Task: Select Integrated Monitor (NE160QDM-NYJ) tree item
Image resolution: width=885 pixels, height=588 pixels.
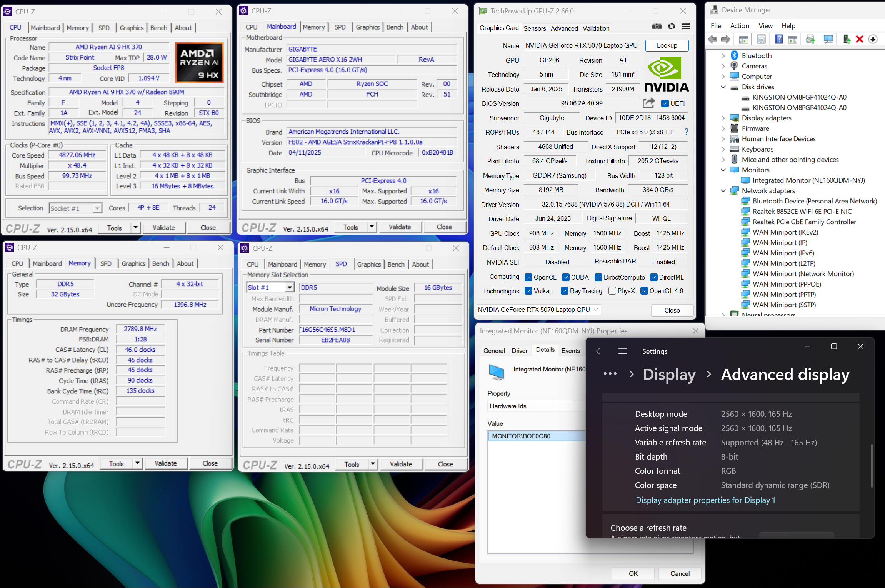Action: click(808, 180)
